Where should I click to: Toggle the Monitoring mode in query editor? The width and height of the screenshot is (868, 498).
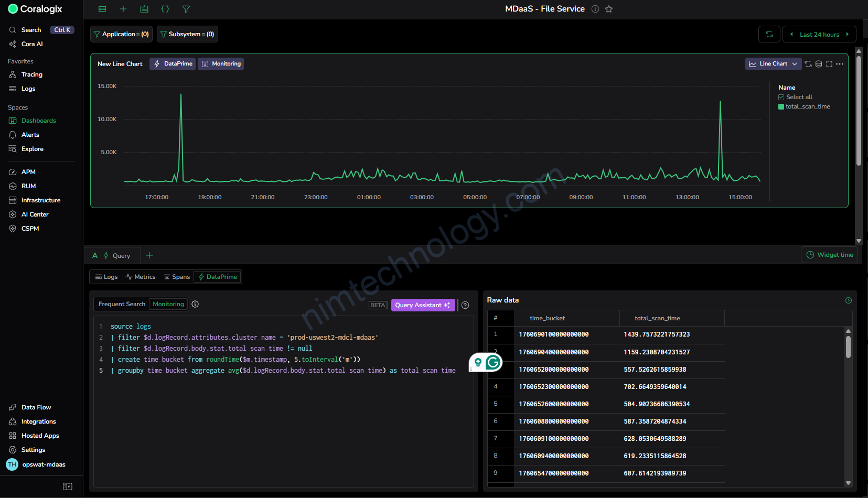(168, 304)
